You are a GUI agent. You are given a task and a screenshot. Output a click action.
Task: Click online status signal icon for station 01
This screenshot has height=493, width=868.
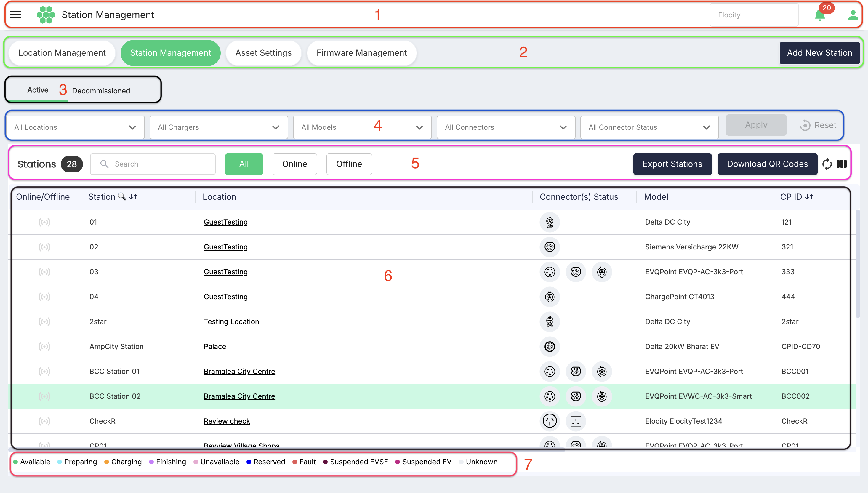[x=44, y=222]
